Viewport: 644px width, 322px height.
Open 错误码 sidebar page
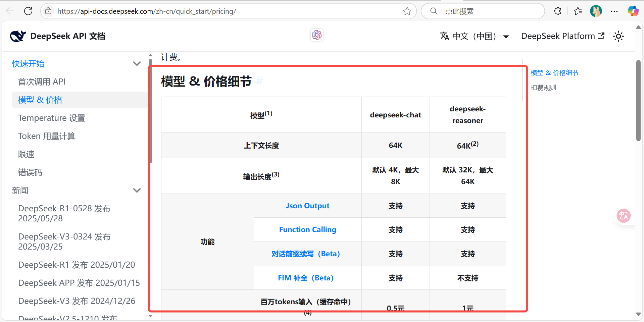pos(30,172)
